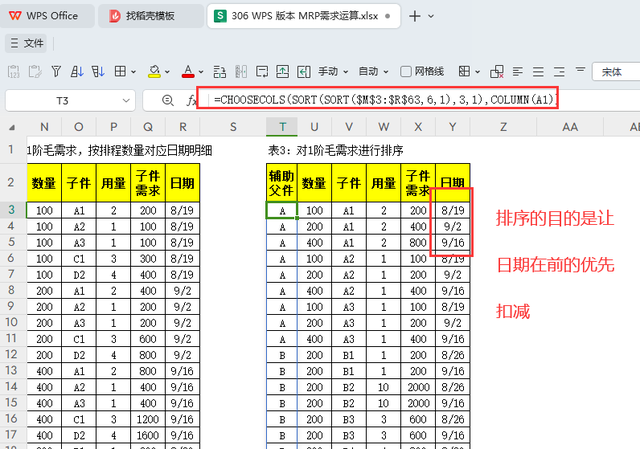The image size is (640, 449).
Task: Click the merge cells icon
Action: [x=220, y=72]
